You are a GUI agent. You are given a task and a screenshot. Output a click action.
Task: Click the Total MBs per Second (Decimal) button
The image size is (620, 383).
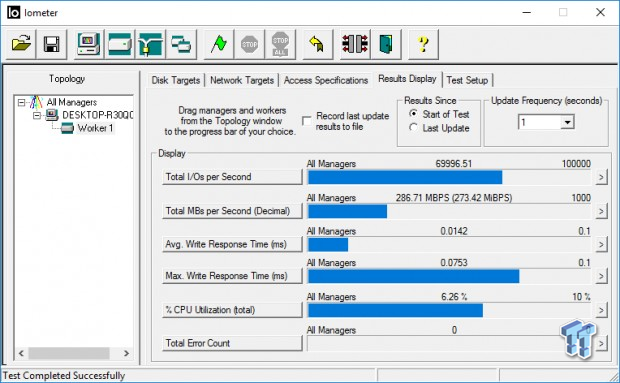pos(232,211)
